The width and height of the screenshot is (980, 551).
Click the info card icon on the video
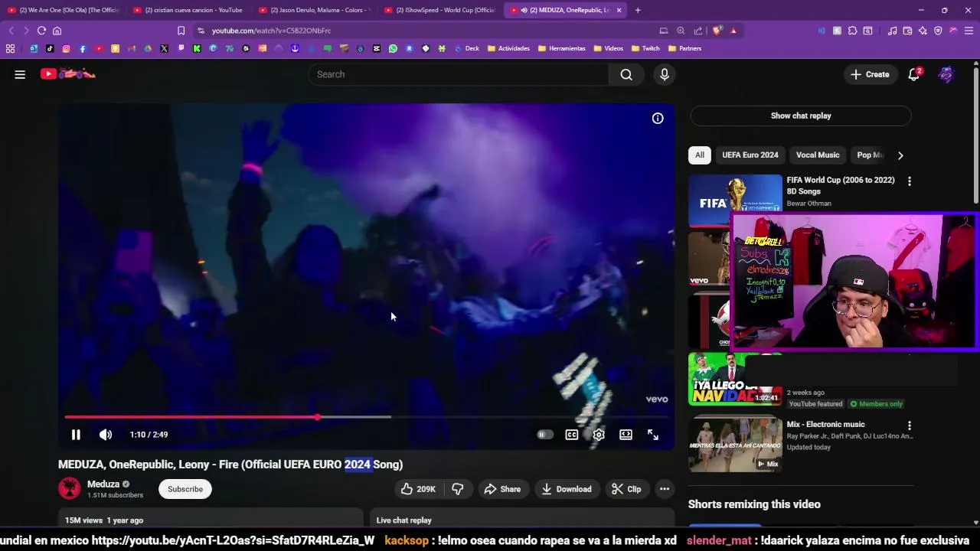658,118
